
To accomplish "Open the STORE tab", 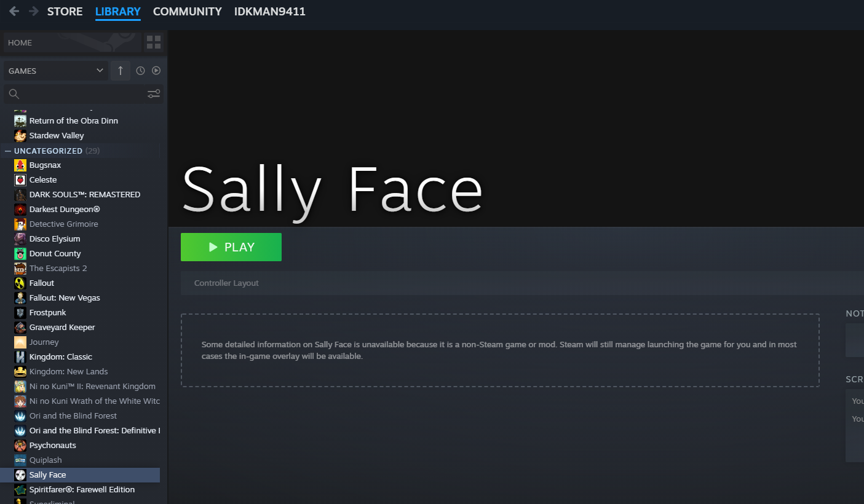I will pos(65,12).
